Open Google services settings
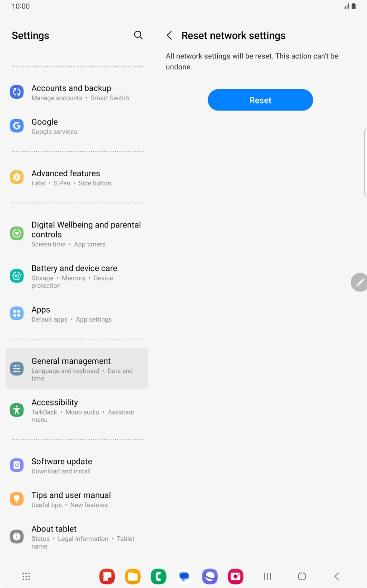The width and height of the screenshot is (367, 588). tap(77, 126)
